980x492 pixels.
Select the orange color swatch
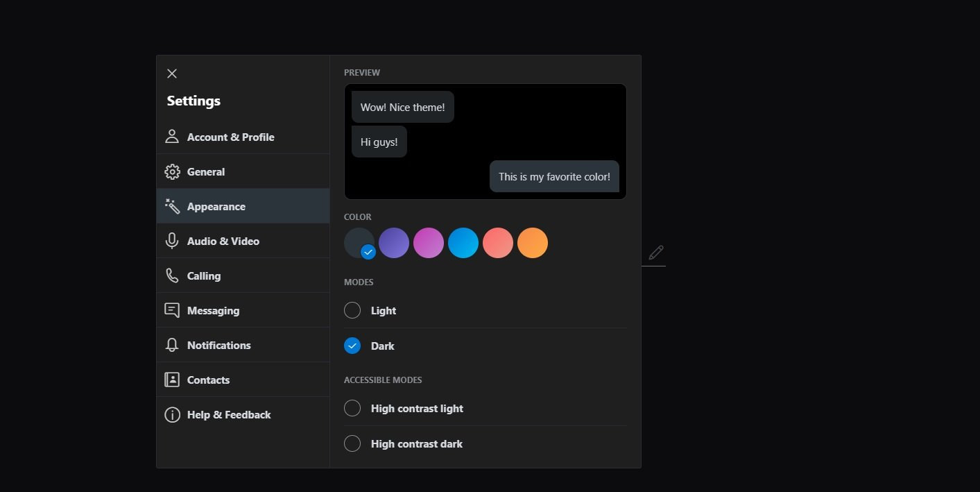[x=533, y=243]
